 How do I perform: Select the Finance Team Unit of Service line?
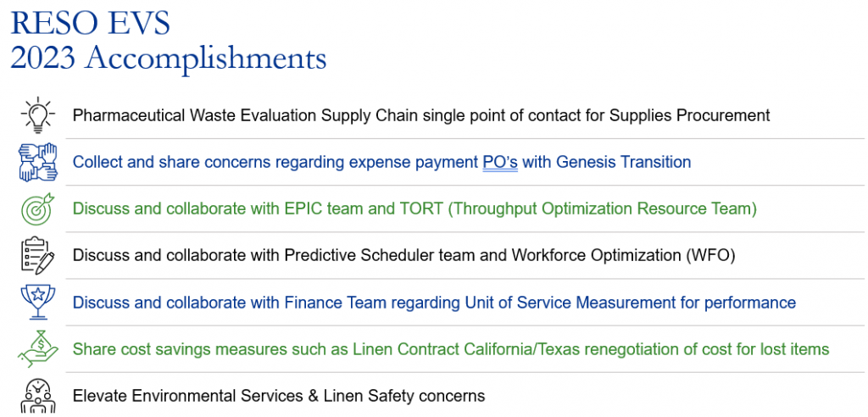(435, 303)
